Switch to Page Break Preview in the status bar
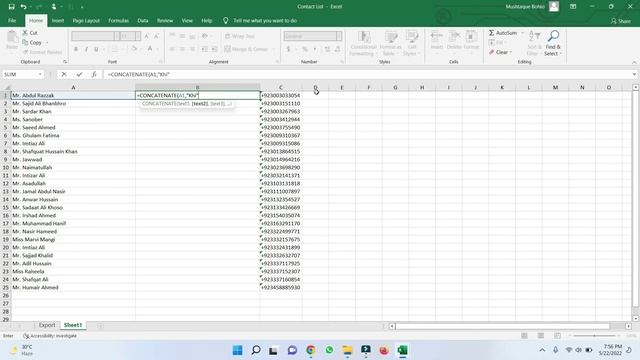640x360 pixels. [x=557, y=336]
